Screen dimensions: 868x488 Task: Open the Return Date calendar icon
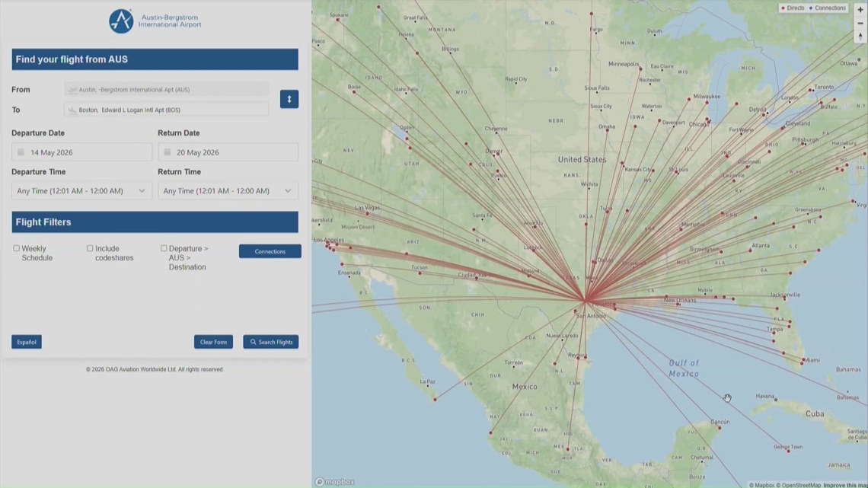pos(168,152)
